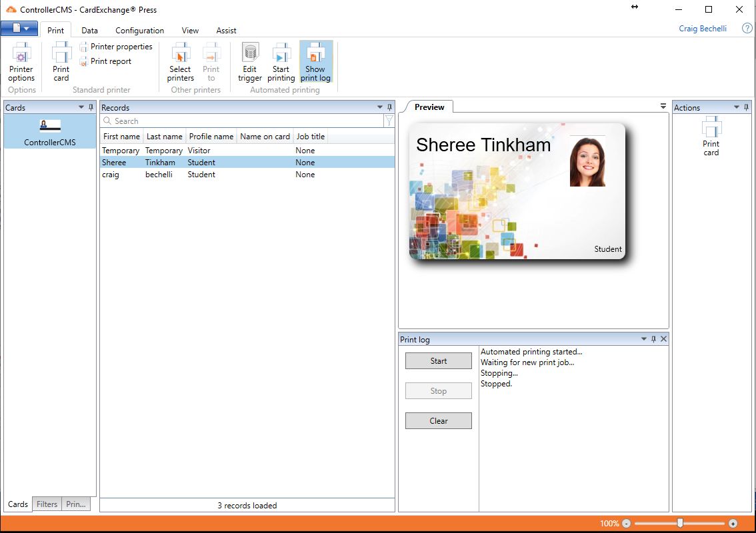
Task: Adjust the zoom slider handle
Action: 680,523
